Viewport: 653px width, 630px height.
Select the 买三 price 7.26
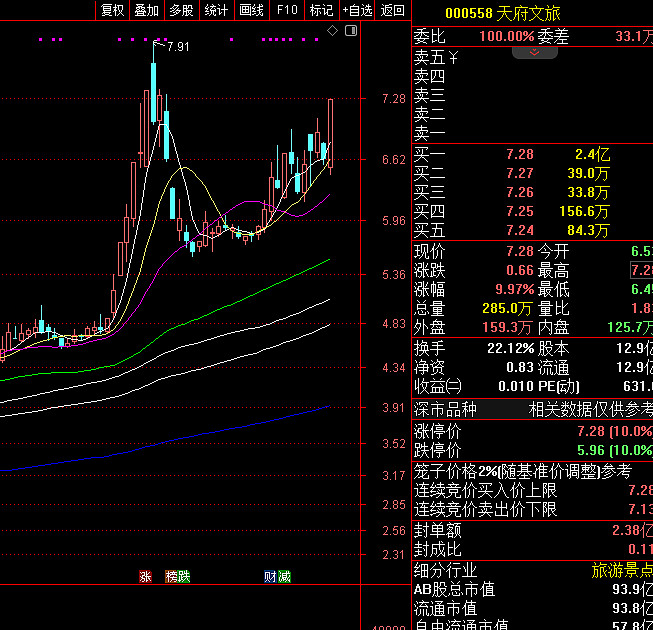520,192
